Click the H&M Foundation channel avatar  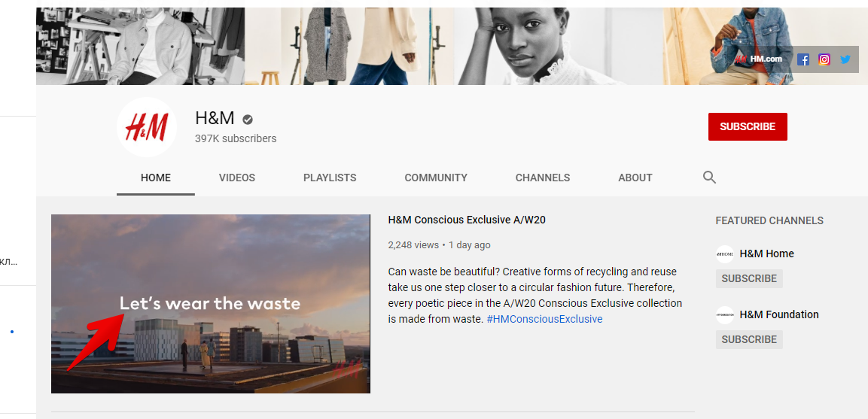725,315
